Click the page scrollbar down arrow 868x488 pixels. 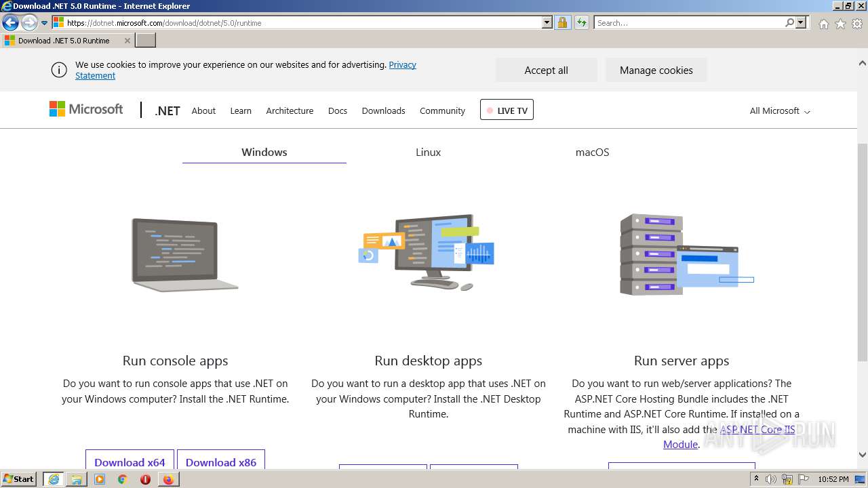click(863, 455)
